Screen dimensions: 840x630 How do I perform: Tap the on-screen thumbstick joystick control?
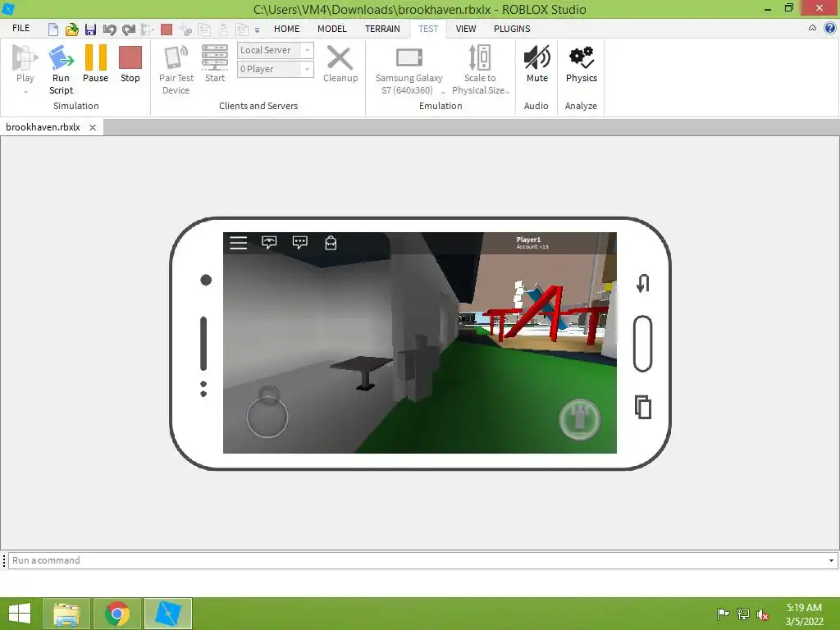click(267, 416)
